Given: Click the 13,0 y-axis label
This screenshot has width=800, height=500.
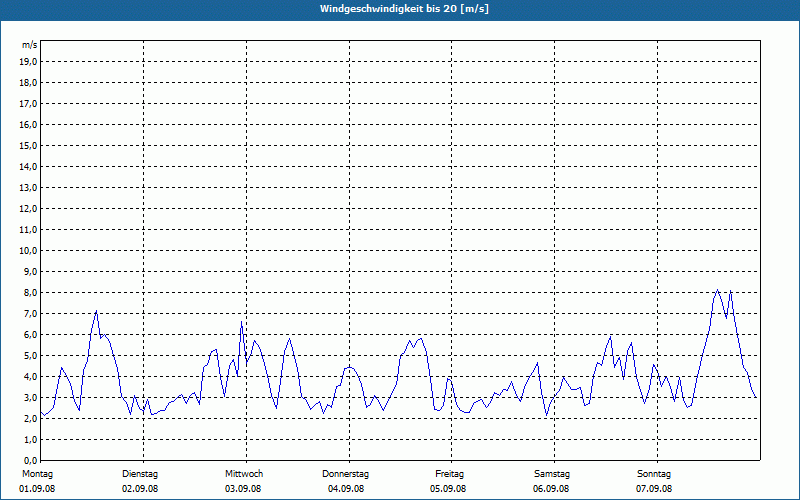Looking at the screenshot, I should (28, 188).
